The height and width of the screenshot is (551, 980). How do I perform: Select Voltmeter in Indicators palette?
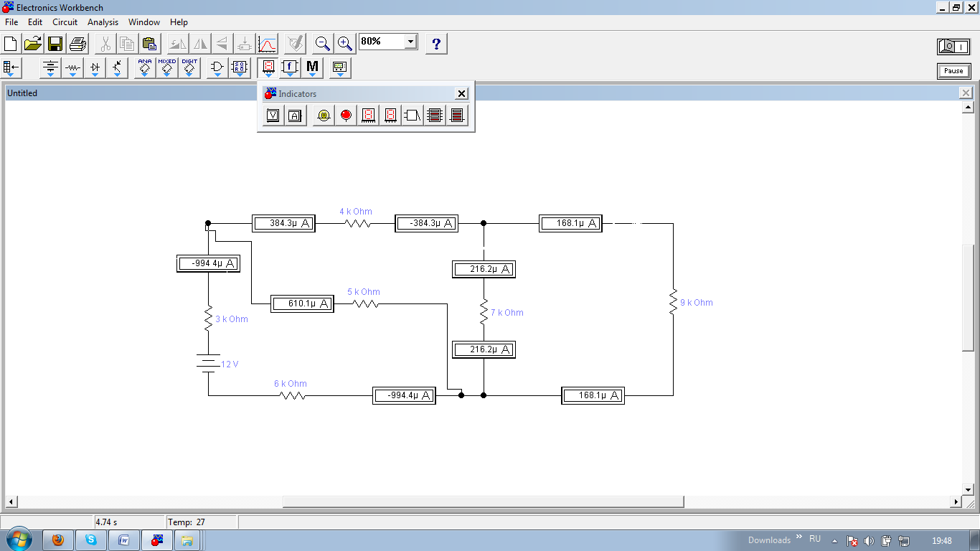(273, 116)
